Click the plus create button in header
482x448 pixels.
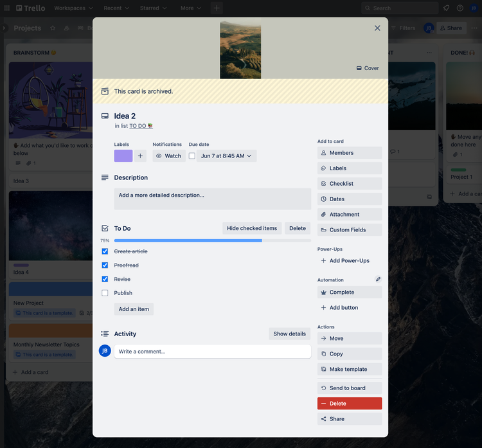tap(217, 8)
